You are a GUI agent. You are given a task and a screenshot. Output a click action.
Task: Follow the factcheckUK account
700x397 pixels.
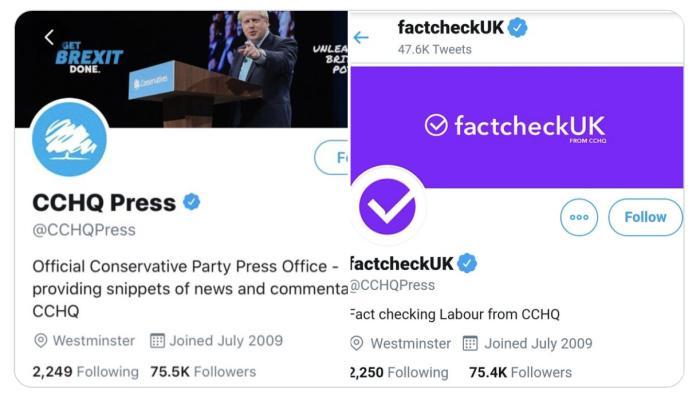point(645,217)
